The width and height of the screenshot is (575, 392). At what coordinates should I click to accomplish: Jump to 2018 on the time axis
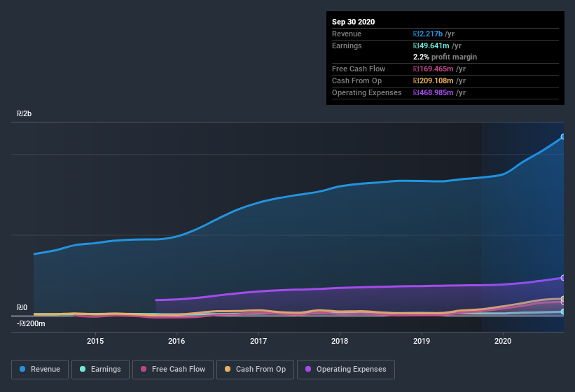(340, 341)
